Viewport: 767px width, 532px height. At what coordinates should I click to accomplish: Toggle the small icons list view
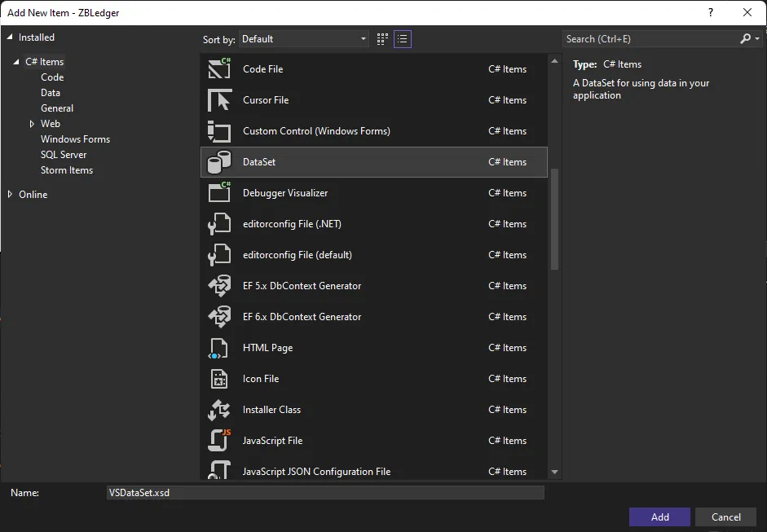click(x=403, y=39)
